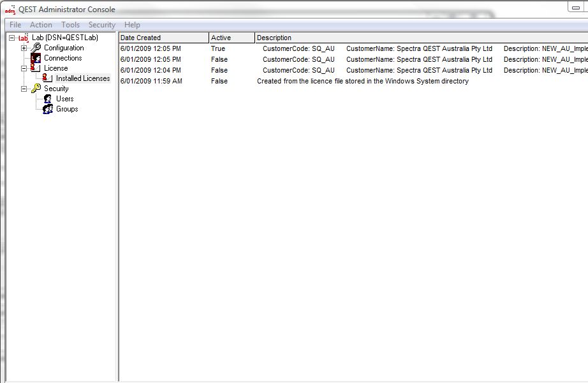Click the Security key icon
Image resolution: width=588 pixels, height=383 pixels.
coord(36,89)
